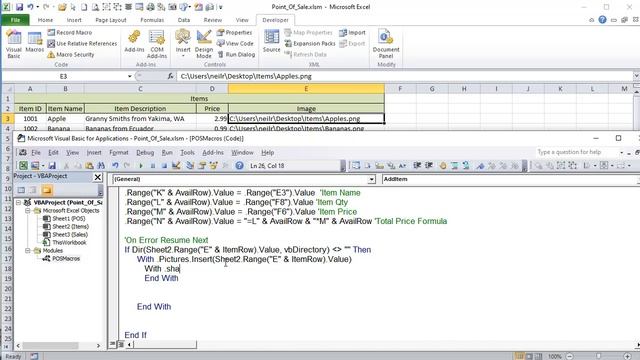
Task: Switch to the View ribbon tab
Action: click(x=242, y=20)
